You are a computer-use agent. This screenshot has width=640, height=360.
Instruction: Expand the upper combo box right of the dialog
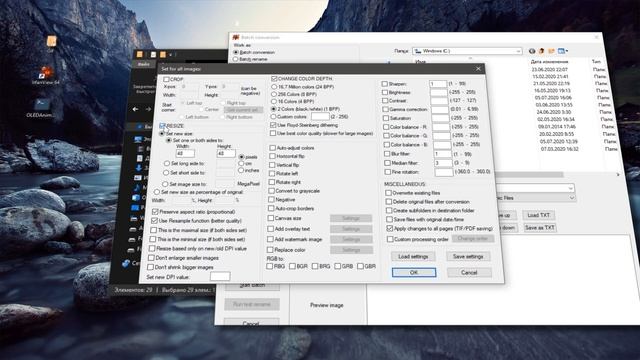coord(571,188)
